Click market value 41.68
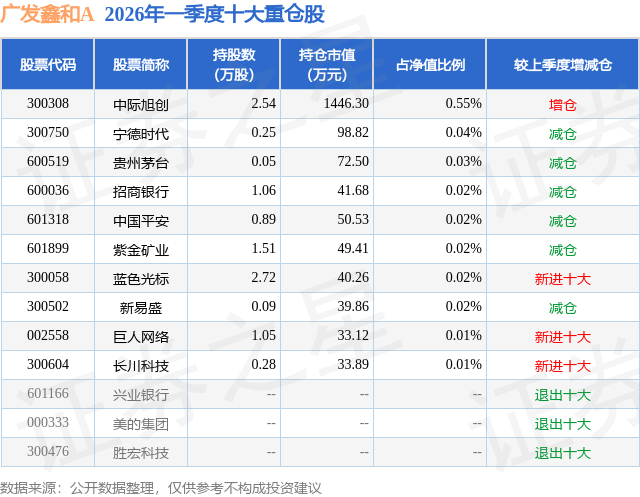The image size is (640, 497). coord(353,191)
